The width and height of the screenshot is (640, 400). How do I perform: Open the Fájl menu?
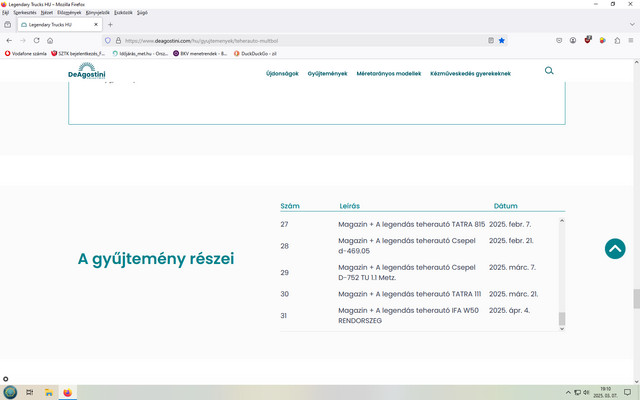[x=5, y=13]
